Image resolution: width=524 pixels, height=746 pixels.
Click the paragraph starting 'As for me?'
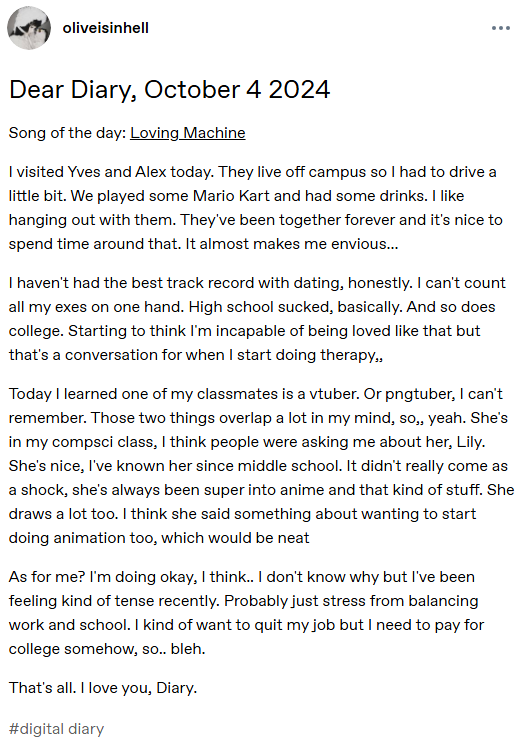[246, 613]
